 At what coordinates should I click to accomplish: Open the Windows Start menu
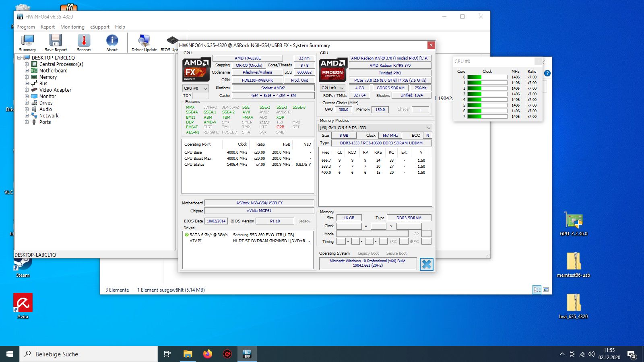10,354
